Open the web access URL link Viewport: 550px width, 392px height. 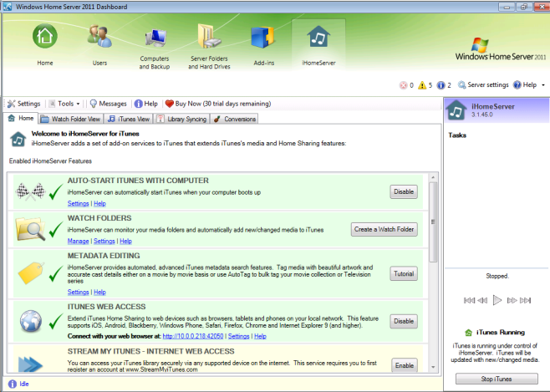point(193,336)
